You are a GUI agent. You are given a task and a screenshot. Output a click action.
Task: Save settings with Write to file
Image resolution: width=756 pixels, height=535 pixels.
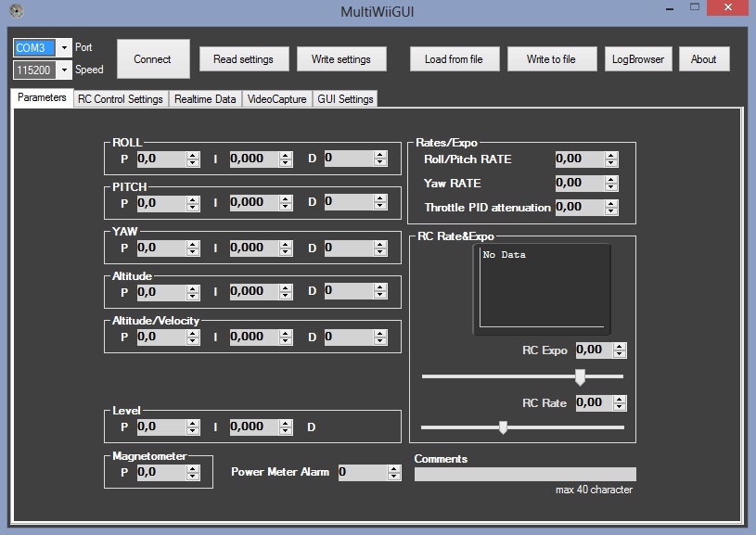tap(551, 59)
